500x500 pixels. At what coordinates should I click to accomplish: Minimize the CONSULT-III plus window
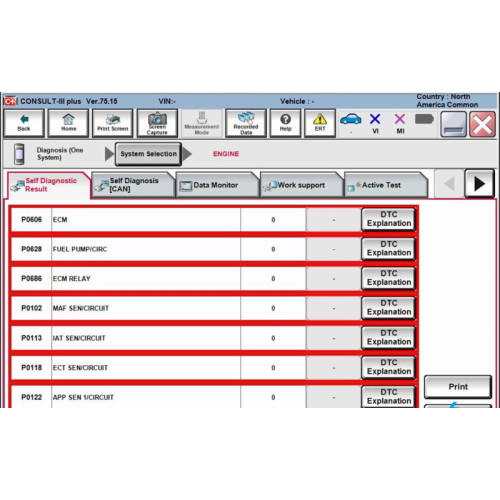pos(453,124)
